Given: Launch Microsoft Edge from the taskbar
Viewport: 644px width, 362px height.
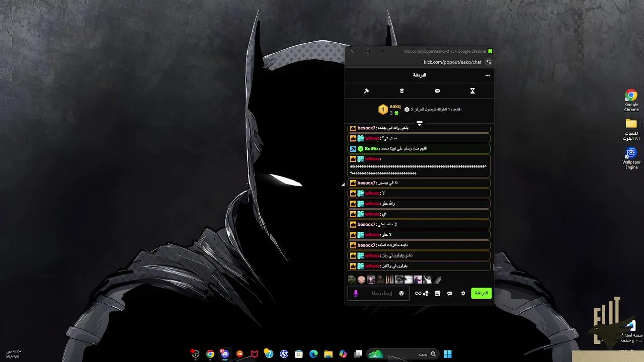Looking at the screenshot, I should pyautogui.click(x=313, y=354).
